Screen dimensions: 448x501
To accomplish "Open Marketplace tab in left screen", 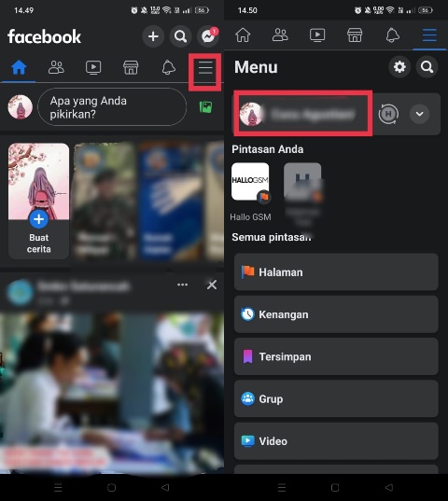I will pos(131,67).
